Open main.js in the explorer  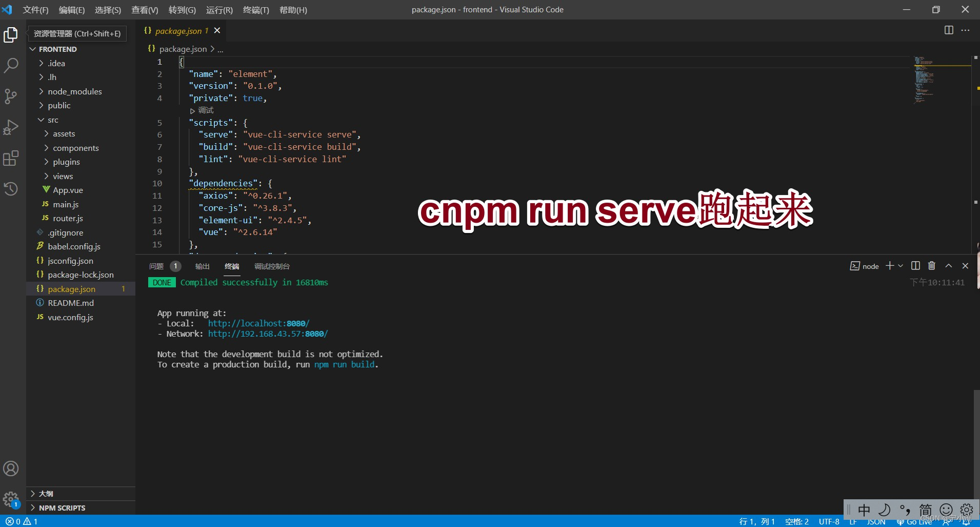(81, 204)
